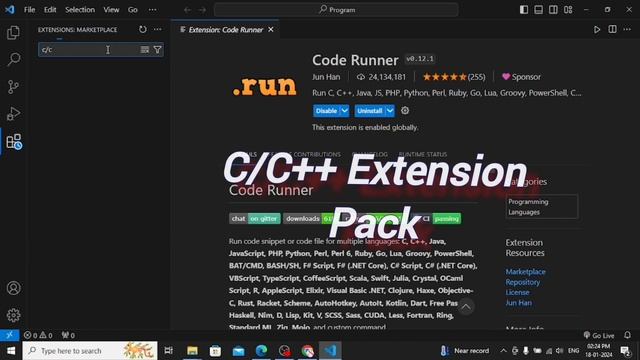
Task: Open the Marketplace resource link
Action: click(x=525, y=271)
